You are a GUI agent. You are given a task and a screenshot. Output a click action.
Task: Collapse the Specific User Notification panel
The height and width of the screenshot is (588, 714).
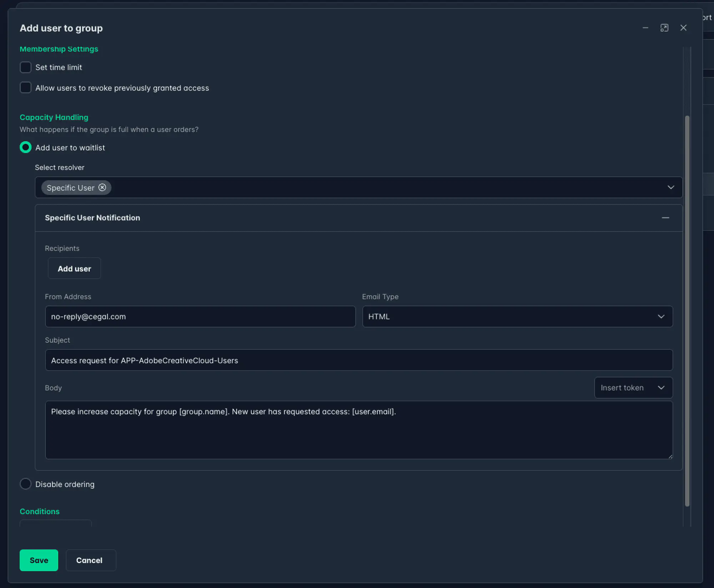coord(665,218)
